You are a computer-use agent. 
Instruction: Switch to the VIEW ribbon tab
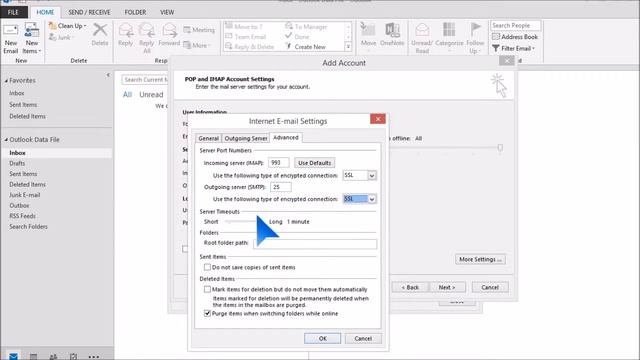point(167,12)
